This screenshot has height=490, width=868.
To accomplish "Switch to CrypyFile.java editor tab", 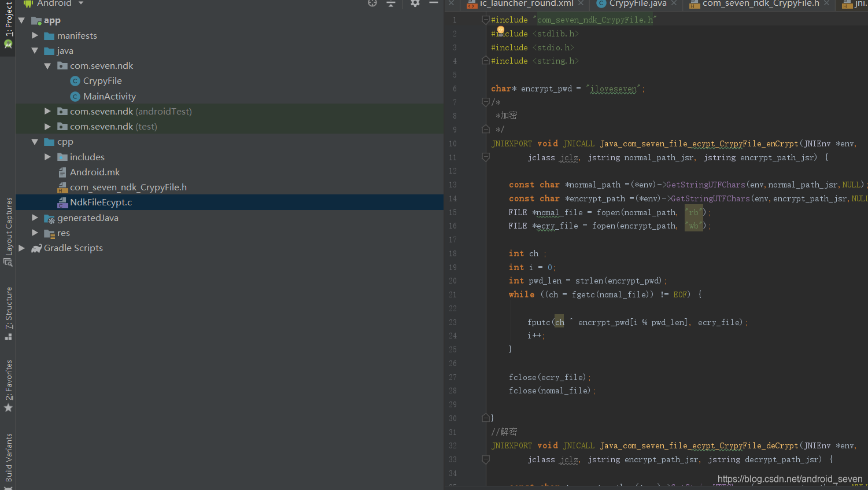I will tap(638, 3).
